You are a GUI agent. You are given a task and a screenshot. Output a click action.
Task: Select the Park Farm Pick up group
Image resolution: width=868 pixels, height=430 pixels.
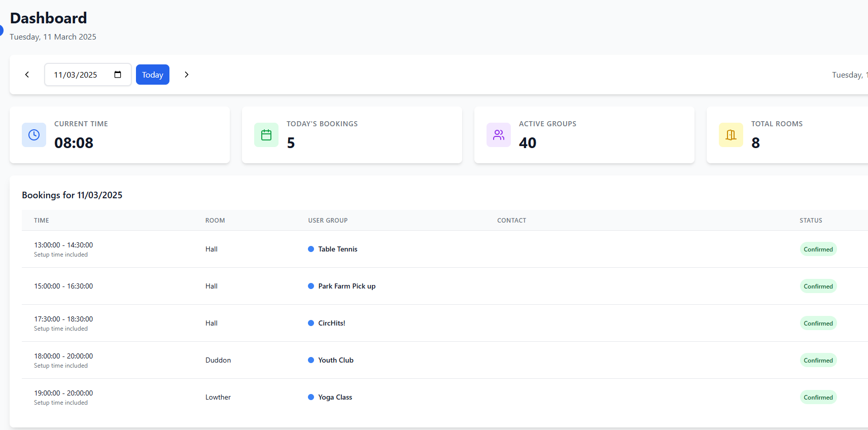point(347,286)
